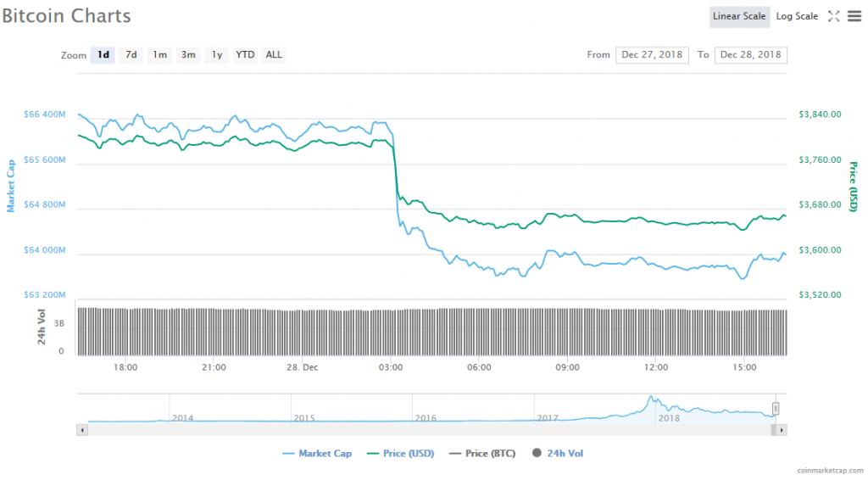The width and height of the screenshot is (868, 486).
Task: Select the 7d zoom range
Action: click(x=131, y=55)
